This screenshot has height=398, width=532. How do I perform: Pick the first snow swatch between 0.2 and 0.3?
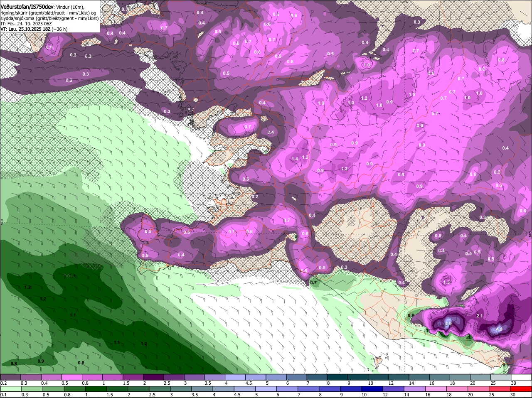(x=10, y=377)
